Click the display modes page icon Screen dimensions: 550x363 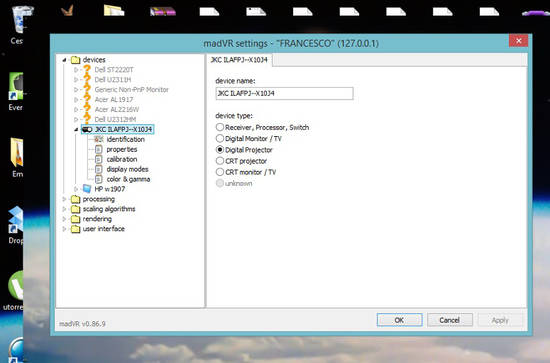point(99,169)
